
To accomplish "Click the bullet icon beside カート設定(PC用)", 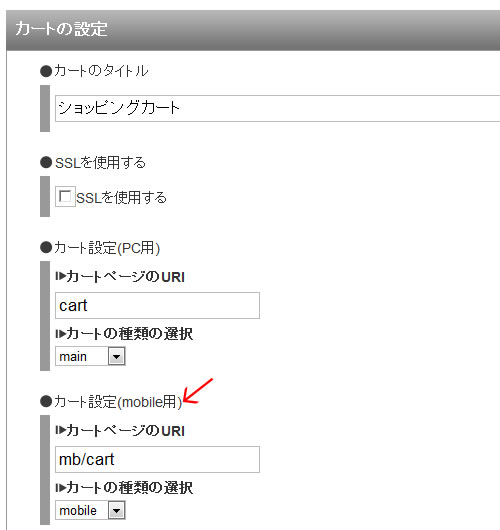I will point(46,247).
